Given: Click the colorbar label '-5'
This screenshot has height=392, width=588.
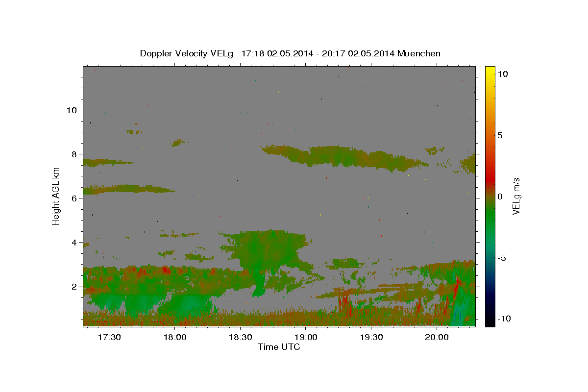Looking at the screenshot, I should [501, 258].
